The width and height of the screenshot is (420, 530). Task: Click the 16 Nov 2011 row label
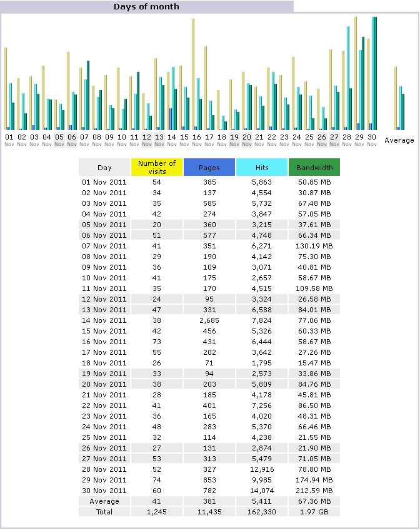[x=104, y=342]
